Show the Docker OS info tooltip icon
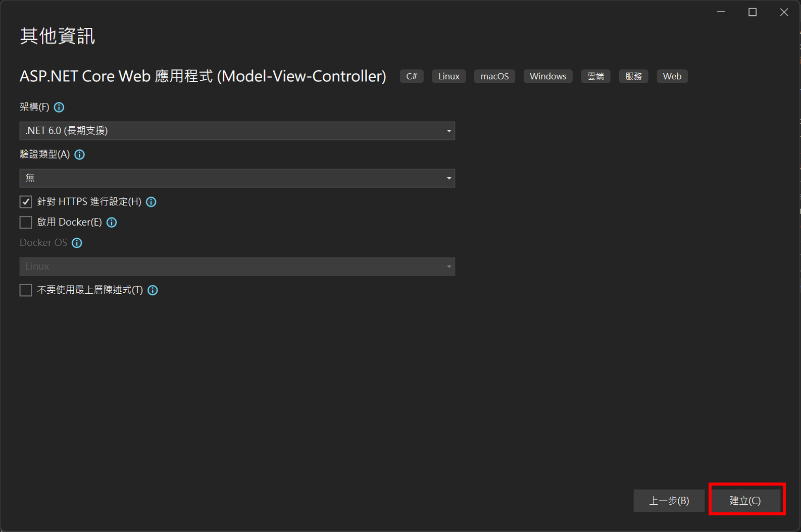 (x=77, y=243)
